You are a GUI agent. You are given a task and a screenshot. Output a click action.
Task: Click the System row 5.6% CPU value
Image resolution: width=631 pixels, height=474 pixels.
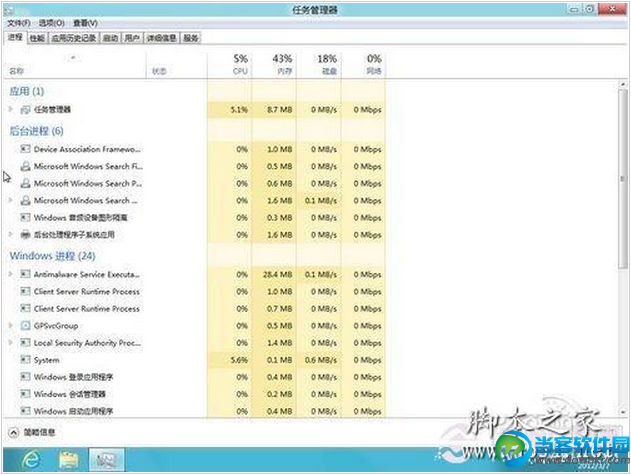pos(239,360)
